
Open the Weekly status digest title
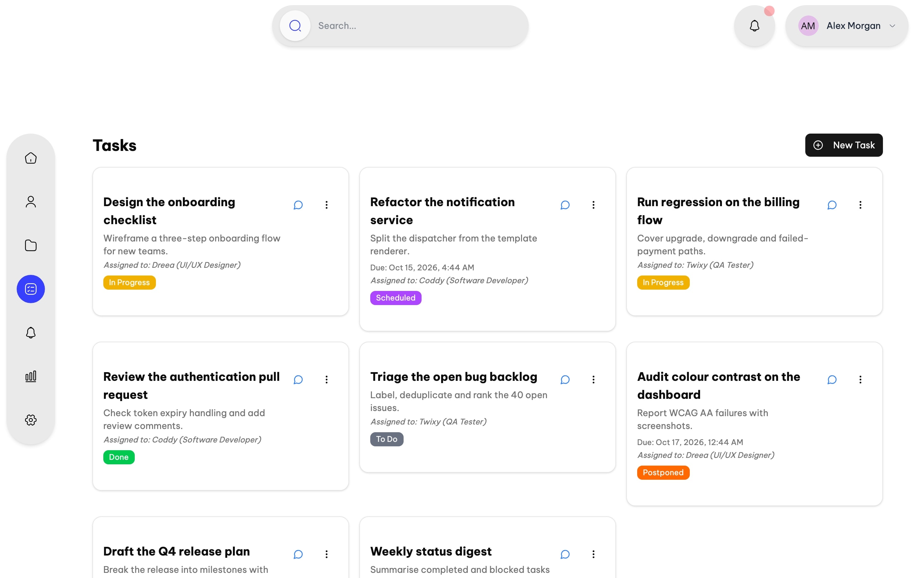(431, 552)
